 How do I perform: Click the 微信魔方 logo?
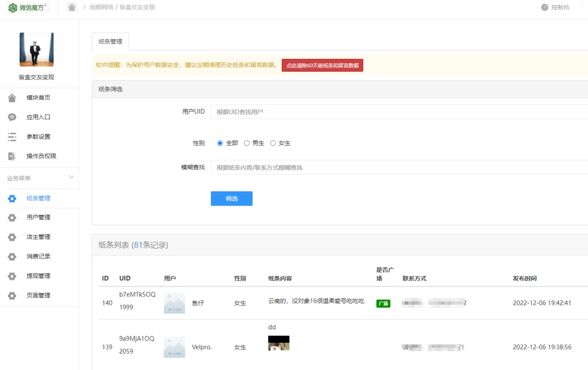[28, 7]
